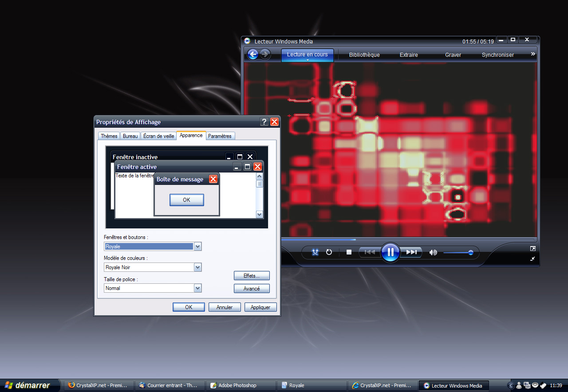The image size is (568, 392).
Task: Show more media player tabs with the chevron
Action: coord(533,54)
